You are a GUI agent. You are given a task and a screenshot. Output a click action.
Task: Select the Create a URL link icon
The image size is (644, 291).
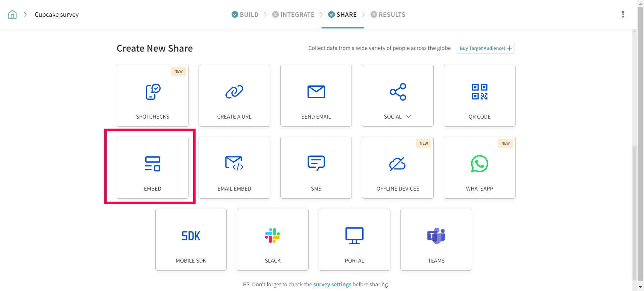click(234, 92)
